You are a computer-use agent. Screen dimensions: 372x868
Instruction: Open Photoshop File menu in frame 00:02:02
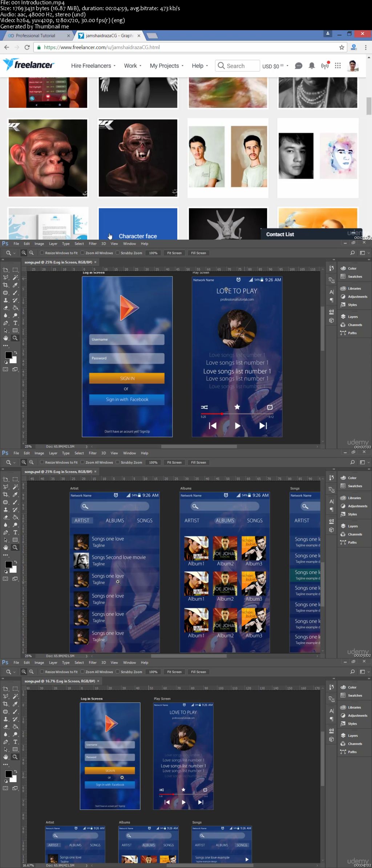point(16,244)
